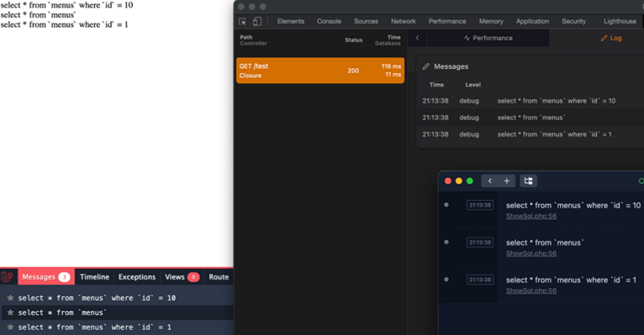Open the DevTools Performance tab
The image size is (644, 335).
(x=447, y=21)
